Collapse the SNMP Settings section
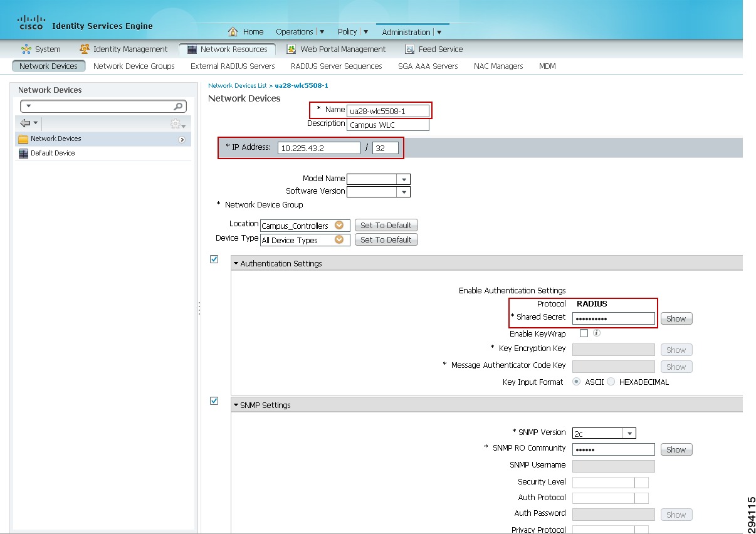 pos(236,406)
